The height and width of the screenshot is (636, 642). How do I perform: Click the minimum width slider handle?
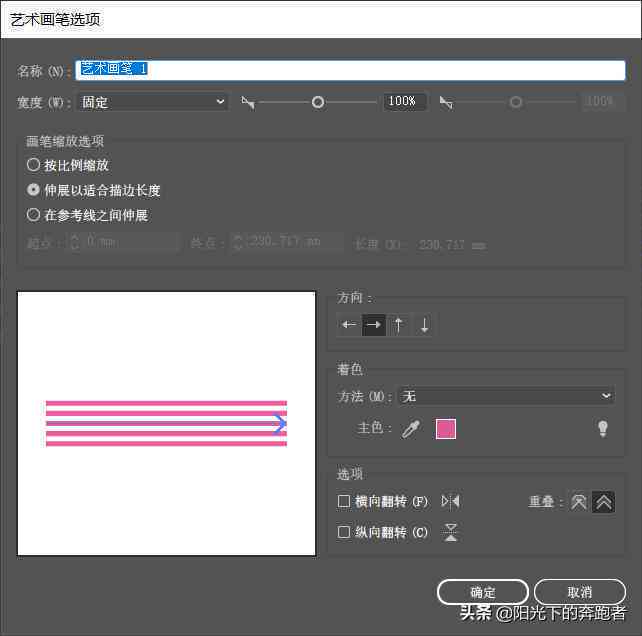tap(318, 102)
